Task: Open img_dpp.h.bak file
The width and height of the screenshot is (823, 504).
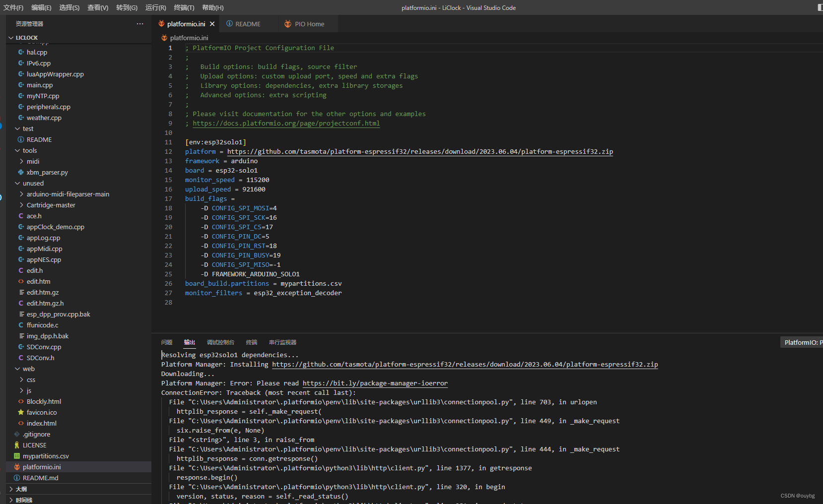Action: tap(48, 336)
